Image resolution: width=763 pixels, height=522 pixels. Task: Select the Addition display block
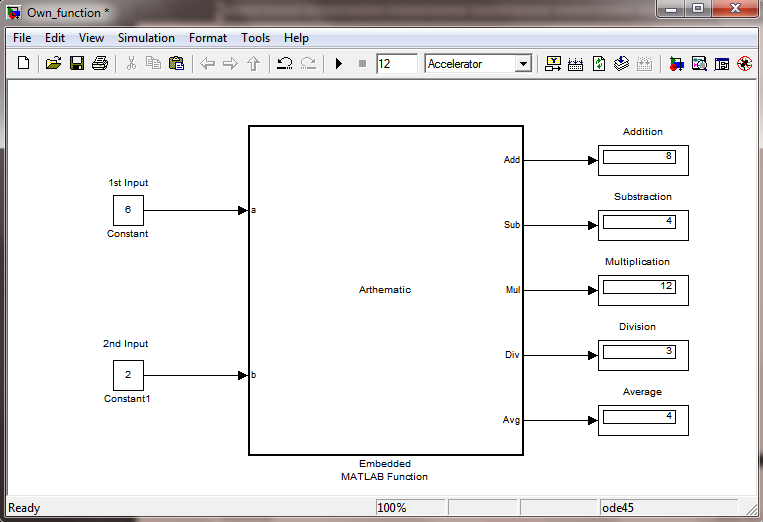pos(643,160)
